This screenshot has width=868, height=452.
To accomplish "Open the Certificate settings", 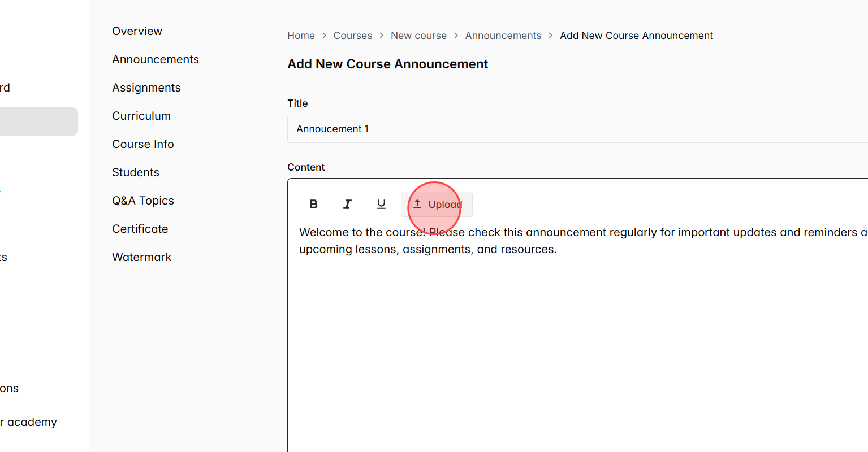I will pos(140,229).
